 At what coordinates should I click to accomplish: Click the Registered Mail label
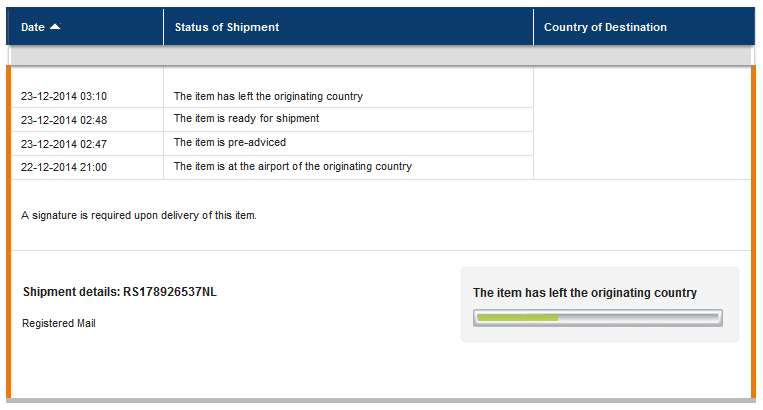[x=59, y=323]
